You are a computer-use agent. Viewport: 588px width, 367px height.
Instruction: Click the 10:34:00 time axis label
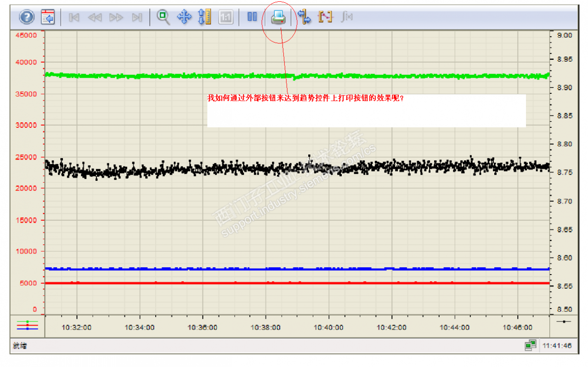(140, 327)
